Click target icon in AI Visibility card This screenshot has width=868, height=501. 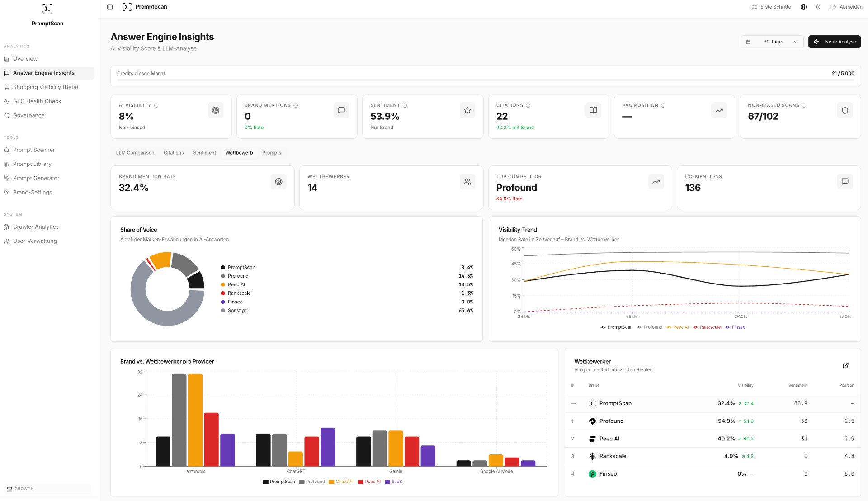click(x=216, y=110)
